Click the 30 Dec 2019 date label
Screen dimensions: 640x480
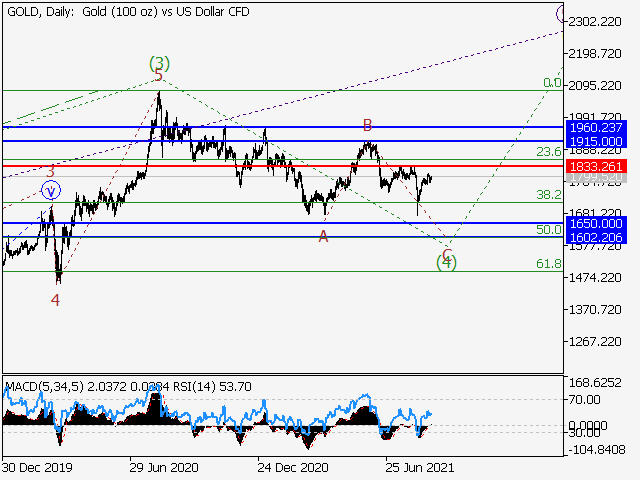[37, 467]
